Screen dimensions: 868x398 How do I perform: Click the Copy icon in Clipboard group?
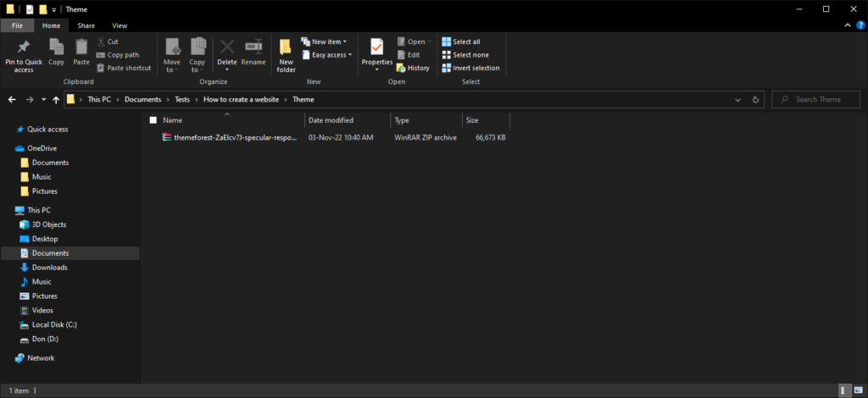pos(56,47)
